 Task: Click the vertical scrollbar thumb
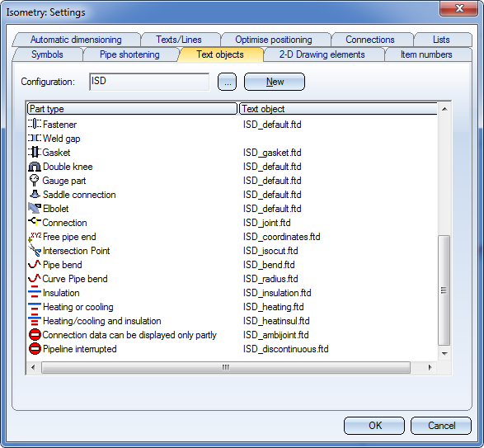(444, 290)
